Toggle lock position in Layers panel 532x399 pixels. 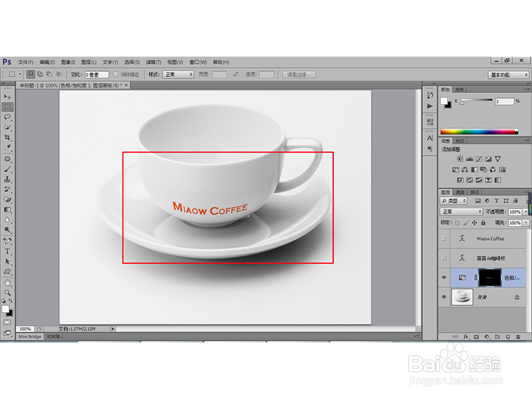click(x=474, y=223)
